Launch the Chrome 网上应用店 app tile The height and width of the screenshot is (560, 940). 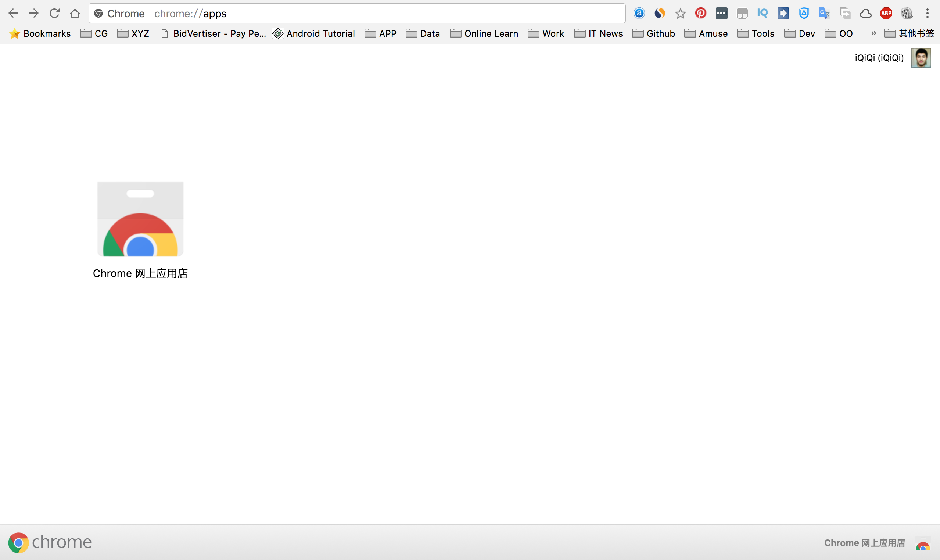click(140, 219)
